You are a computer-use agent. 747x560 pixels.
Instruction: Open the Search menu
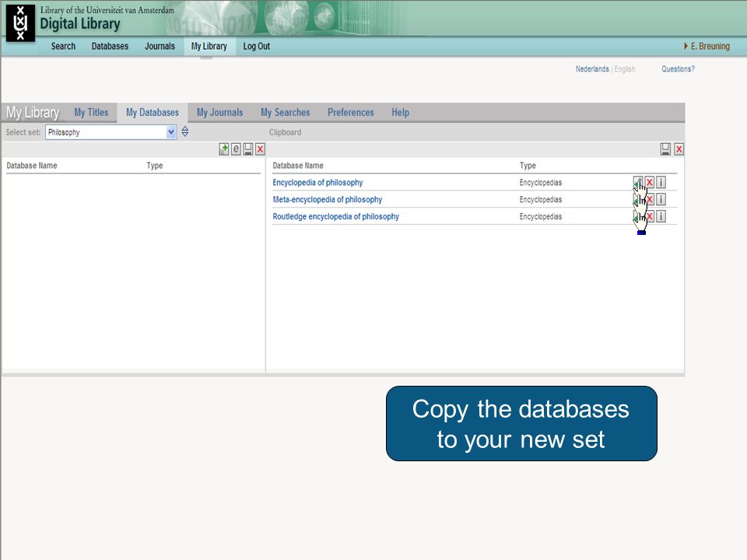63,46
